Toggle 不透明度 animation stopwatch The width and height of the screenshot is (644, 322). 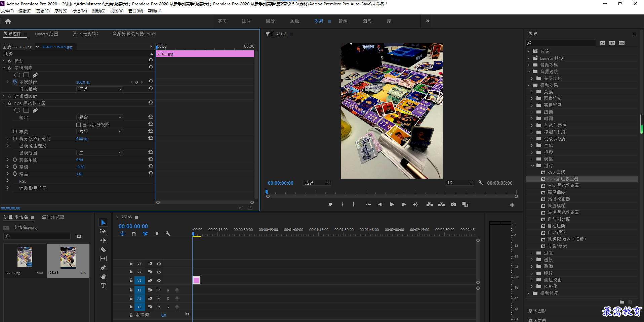[x=15, y=82]
